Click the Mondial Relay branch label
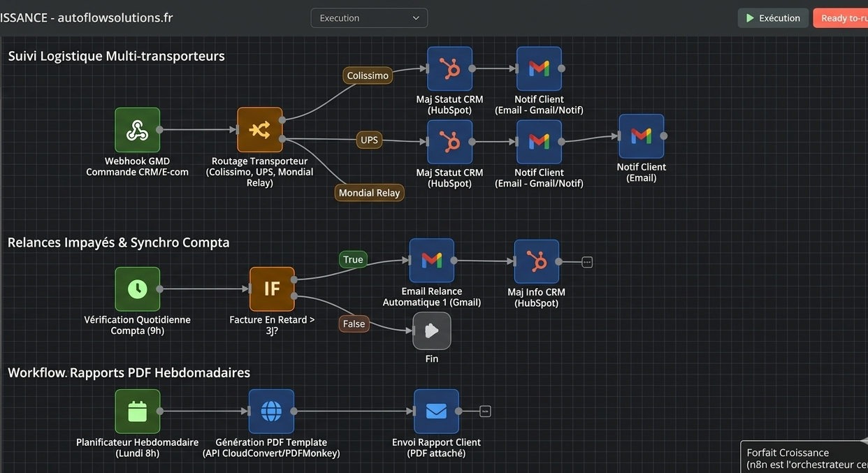 [369, 193]
